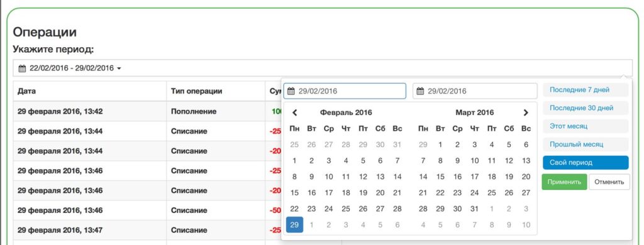Viewport: 644px width, 245px height.
Task: Click the green 'Применить' button
Action: pyautogui.click(x=564, y=182)
